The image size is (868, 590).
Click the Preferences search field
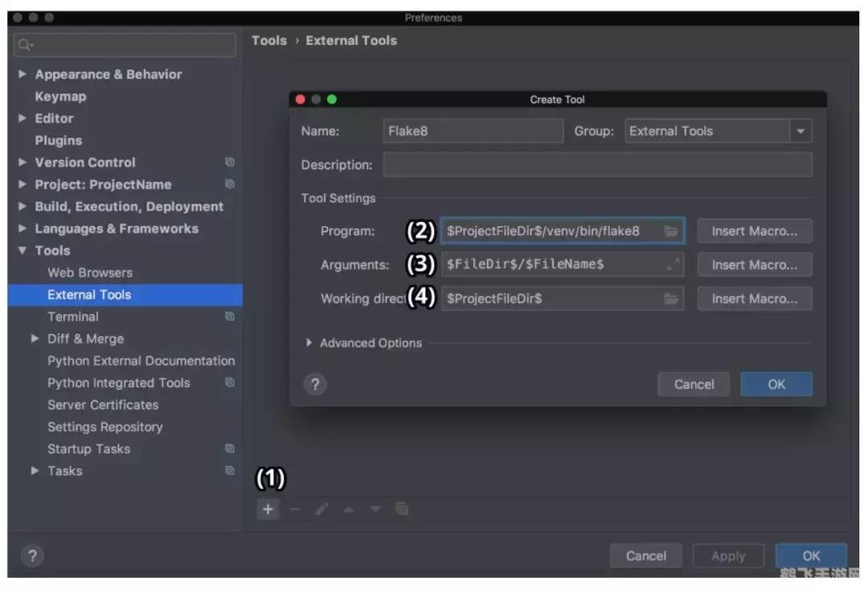click(x=125, y=45)
